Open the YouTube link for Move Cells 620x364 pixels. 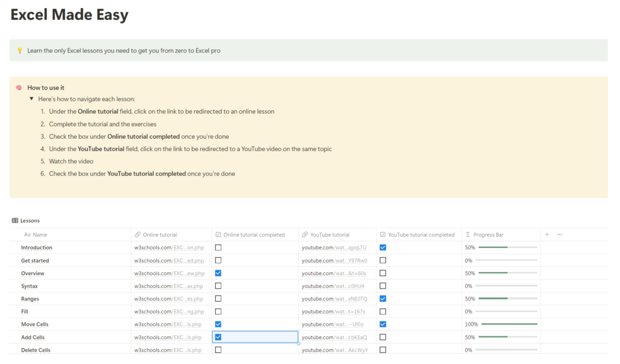click(x=333, y=325)
